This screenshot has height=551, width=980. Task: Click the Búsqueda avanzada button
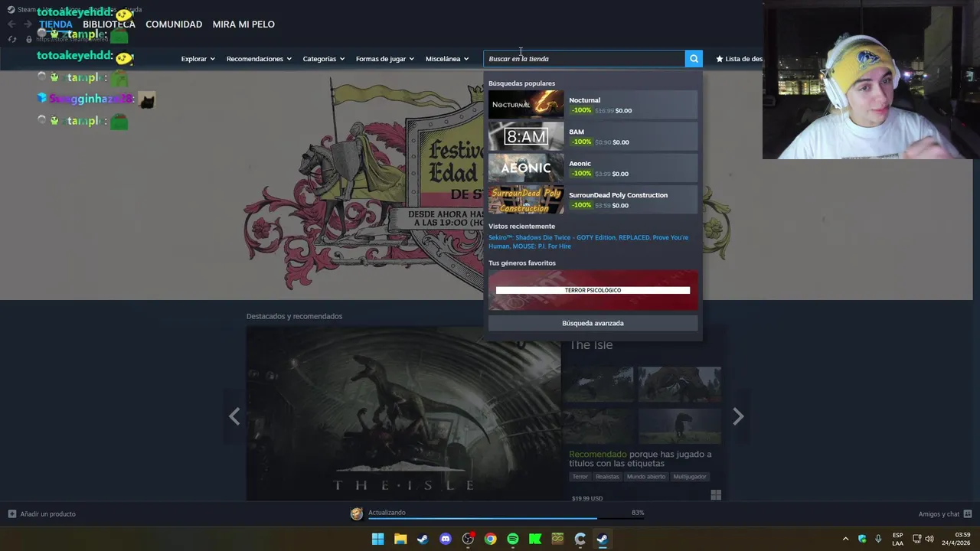593,323
